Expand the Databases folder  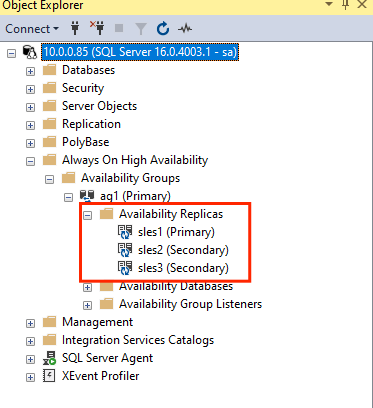(30, 71)
